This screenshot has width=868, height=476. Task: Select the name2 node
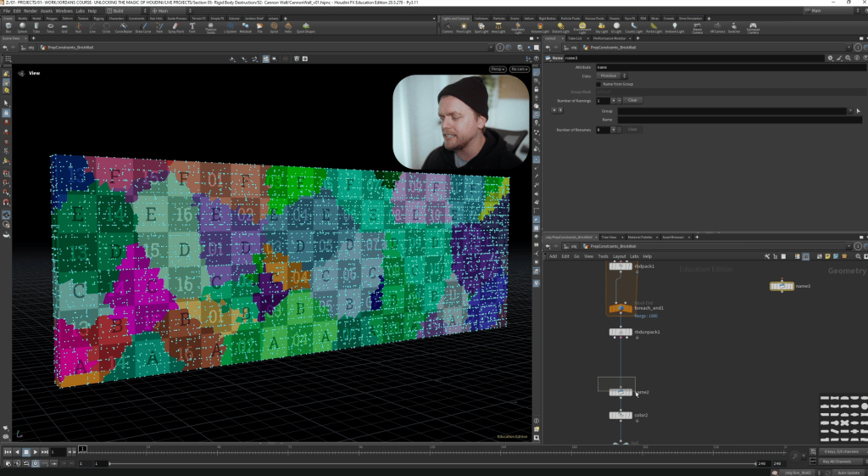620,392
